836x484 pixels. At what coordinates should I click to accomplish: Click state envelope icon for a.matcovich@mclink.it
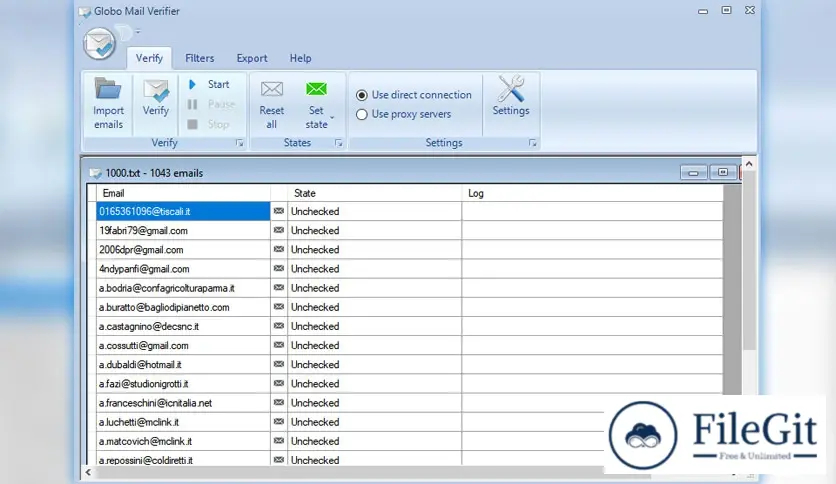(x=279, y=441)
